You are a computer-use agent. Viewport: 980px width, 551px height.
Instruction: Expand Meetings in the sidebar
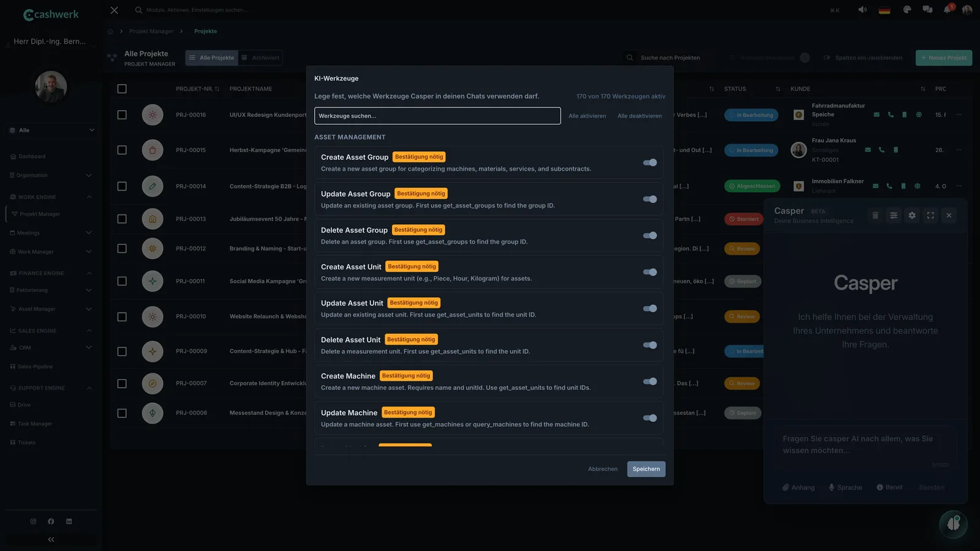click(51, 233)
